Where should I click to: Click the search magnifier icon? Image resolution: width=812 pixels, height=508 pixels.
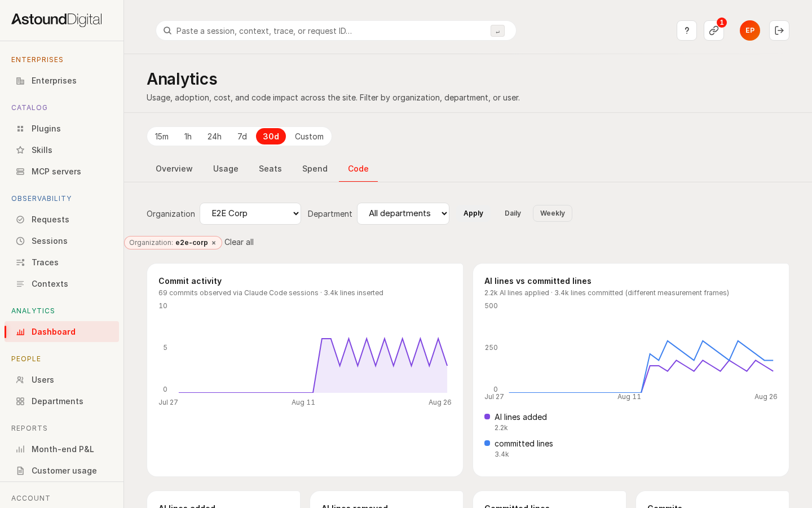tap(167, 30)
